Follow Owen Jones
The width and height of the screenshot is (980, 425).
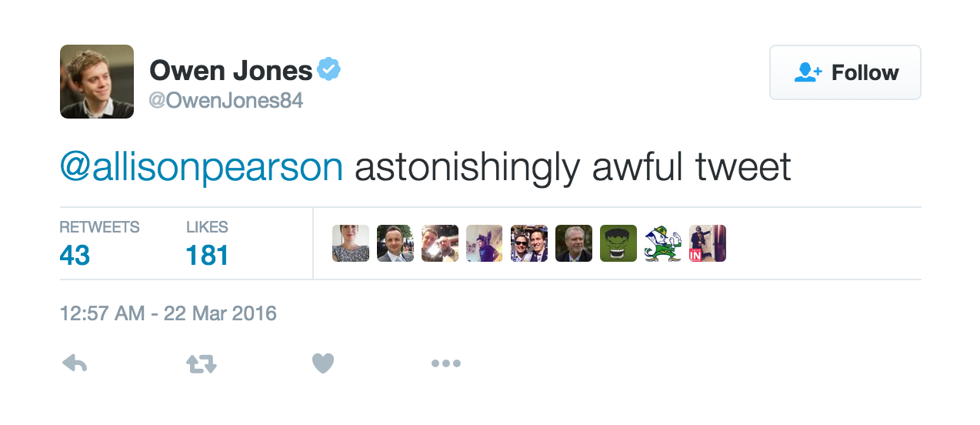pos(845,72)
